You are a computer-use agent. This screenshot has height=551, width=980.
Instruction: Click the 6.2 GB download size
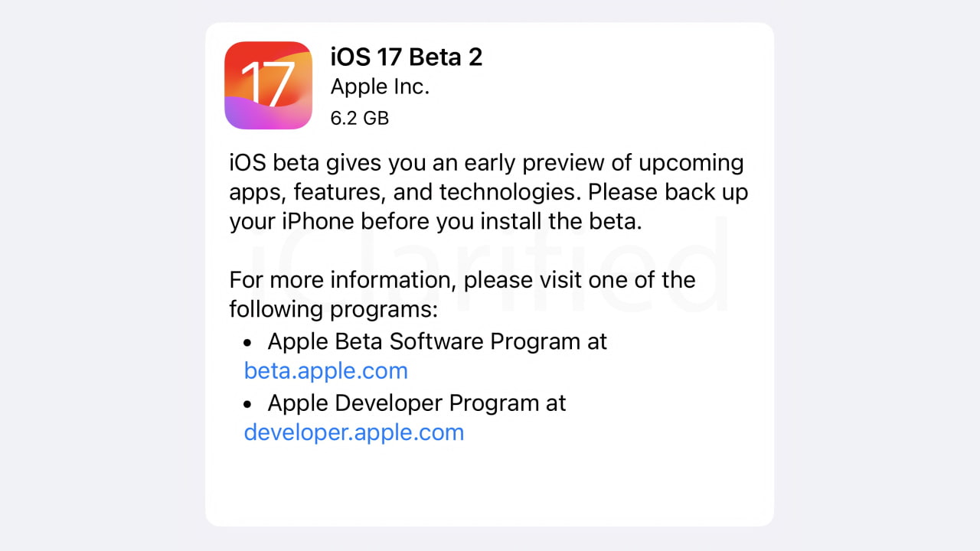click(359, 118)
